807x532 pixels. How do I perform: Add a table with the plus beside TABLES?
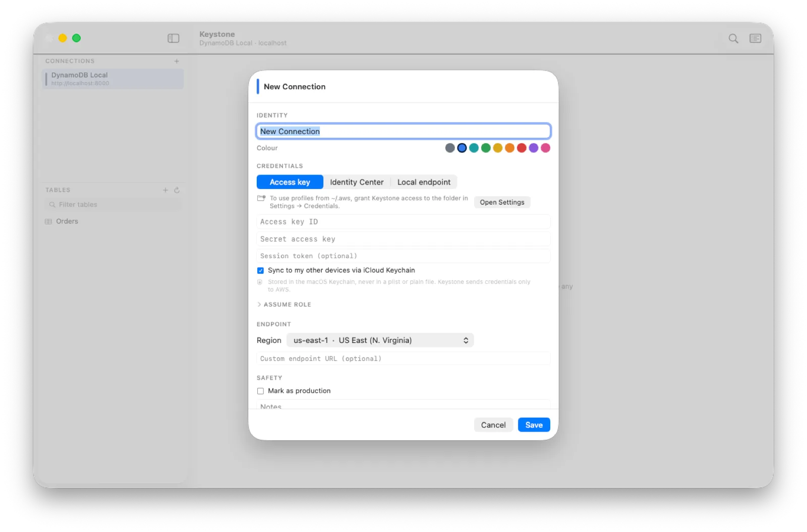(x=165, y=190)
